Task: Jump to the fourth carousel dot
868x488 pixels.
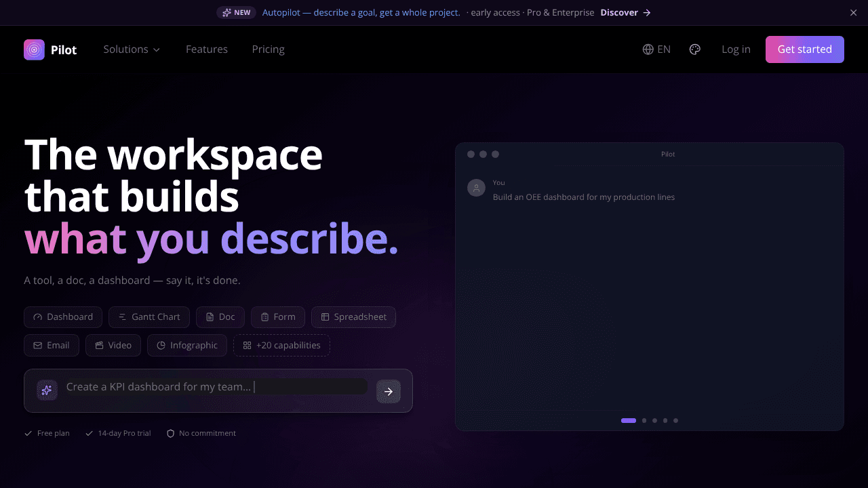Action: [665, 420]
